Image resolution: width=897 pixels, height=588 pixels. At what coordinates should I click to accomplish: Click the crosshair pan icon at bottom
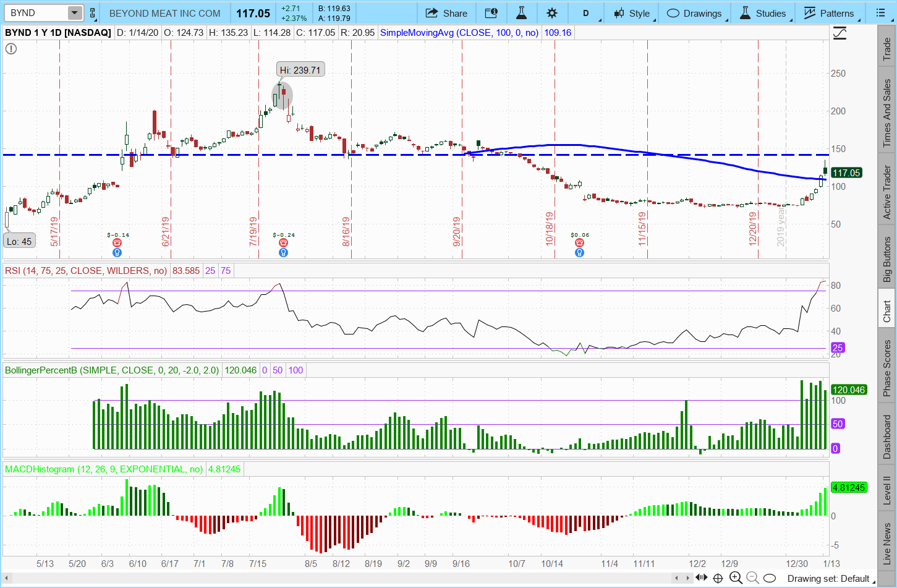(x=718, y=578)
